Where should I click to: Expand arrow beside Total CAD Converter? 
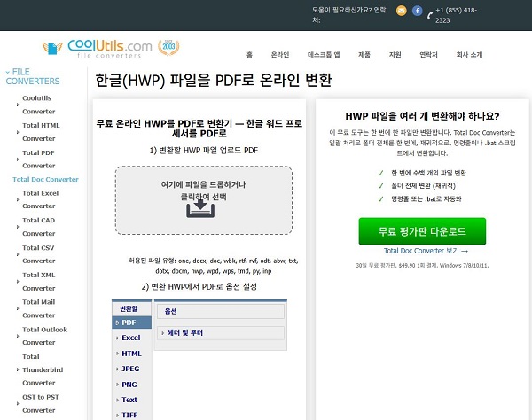[18, 227]
